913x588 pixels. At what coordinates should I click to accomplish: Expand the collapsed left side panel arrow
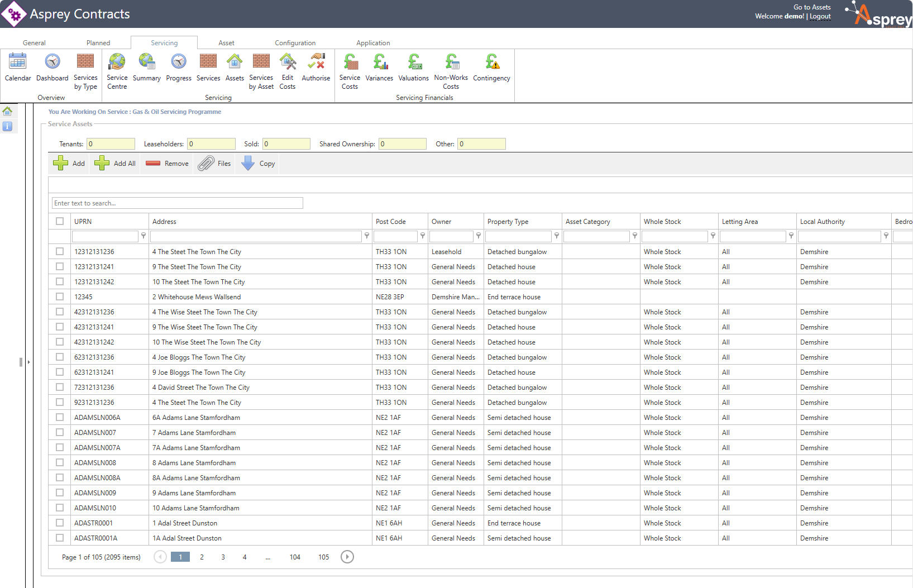(x=28, y=362)
